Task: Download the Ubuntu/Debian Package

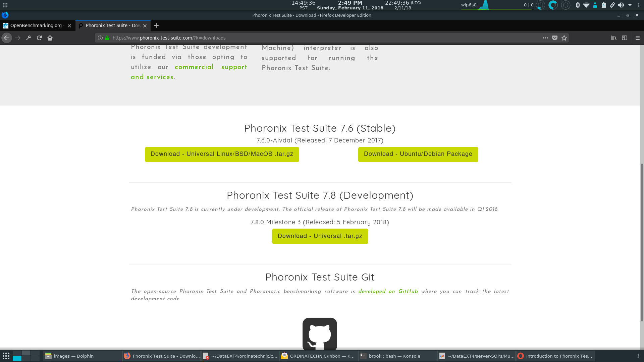Action: (418, 154)
